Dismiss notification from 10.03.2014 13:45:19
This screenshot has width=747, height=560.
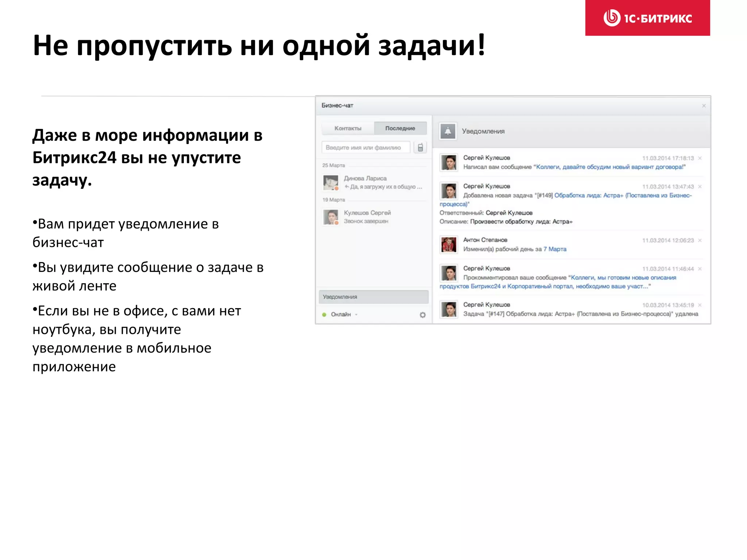coord(700,305)
